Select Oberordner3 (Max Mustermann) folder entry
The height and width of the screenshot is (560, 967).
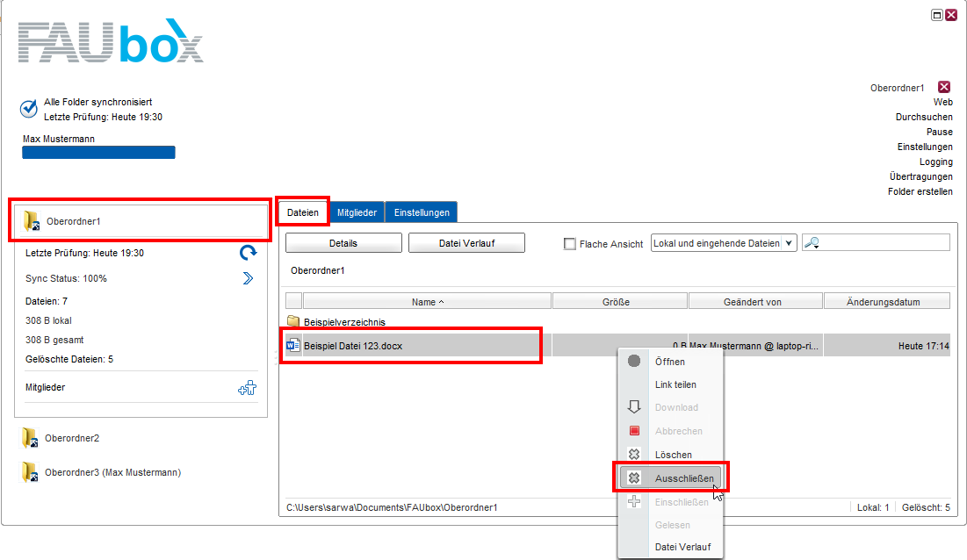pos(112,472)
